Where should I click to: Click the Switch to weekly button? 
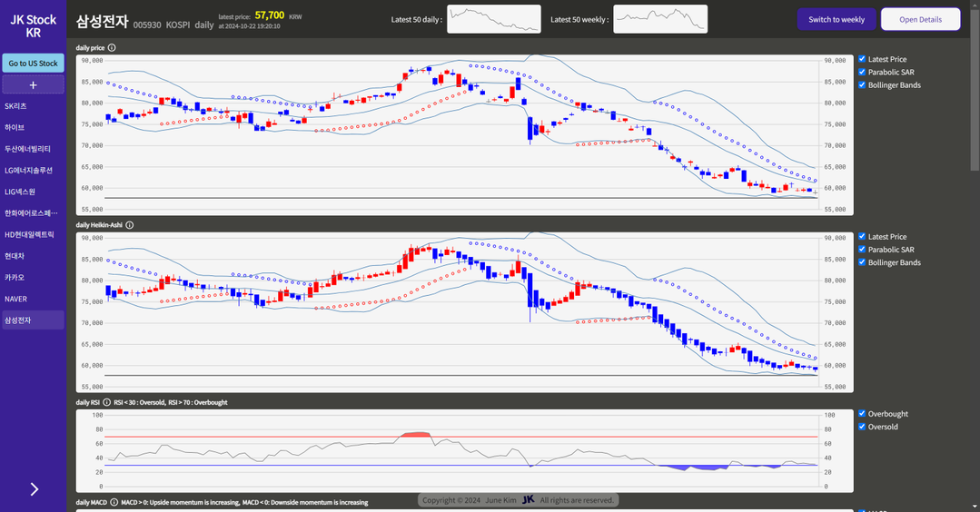point(836,19)
